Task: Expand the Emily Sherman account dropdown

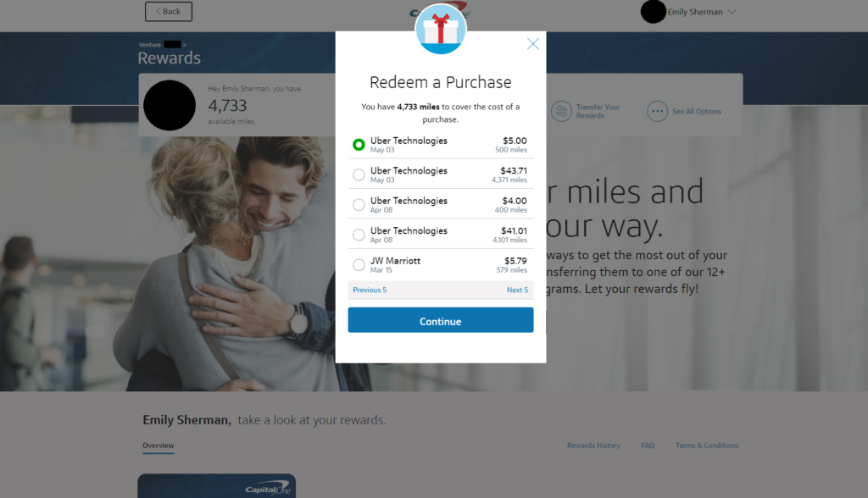Action: [x=732, y=12]
